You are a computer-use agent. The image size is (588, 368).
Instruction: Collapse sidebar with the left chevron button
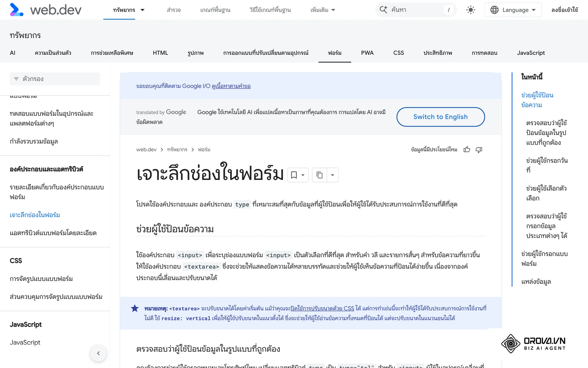point(98,353)
